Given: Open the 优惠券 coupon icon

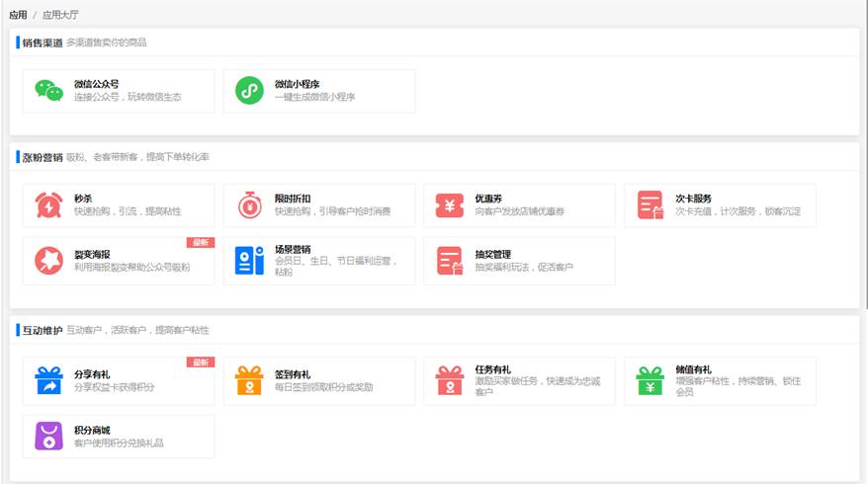Looking at the screenshot, I should [x=450, y=204].
